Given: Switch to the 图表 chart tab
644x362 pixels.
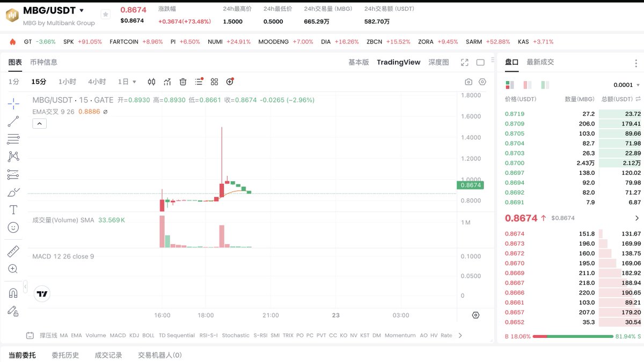Looking at the screenshot, I should click(15, 62).
